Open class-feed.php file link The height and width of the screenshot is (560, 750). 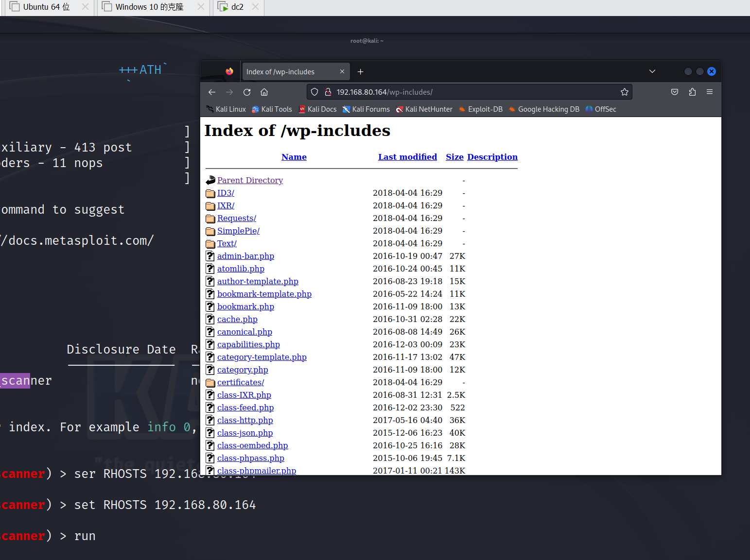[245, 407]
